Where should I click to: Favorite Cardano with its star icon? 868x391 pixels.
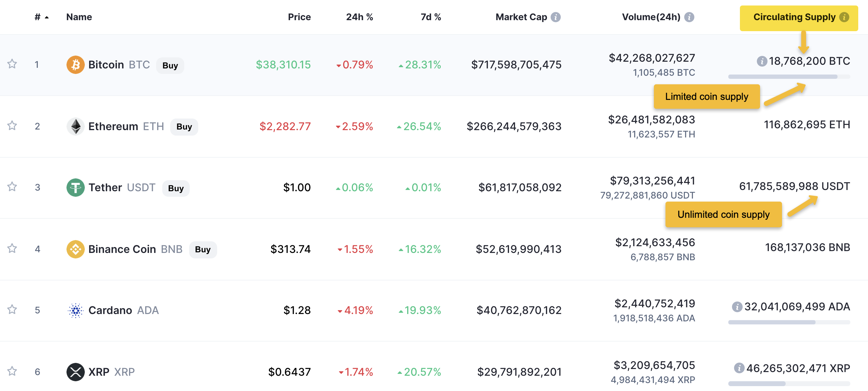pyautogui.click(x=12, y=310)
